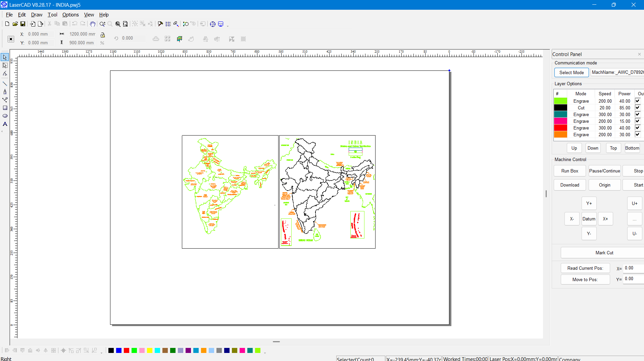644x361 pixels.
Task: Click the reference point grid icon
Action: pyautogui.click(x=11, y=39)
